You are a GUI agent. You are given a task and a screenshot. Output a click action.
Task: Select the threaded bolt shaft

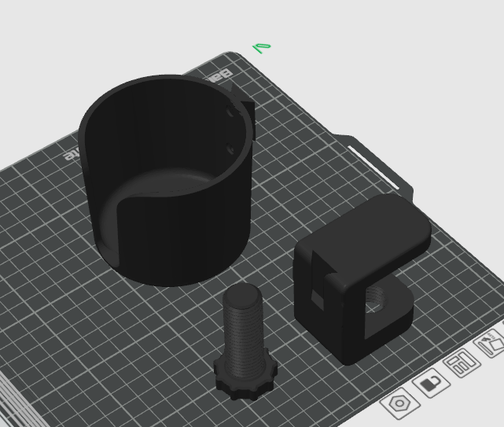pyautogui.click(x=245, y=331)
